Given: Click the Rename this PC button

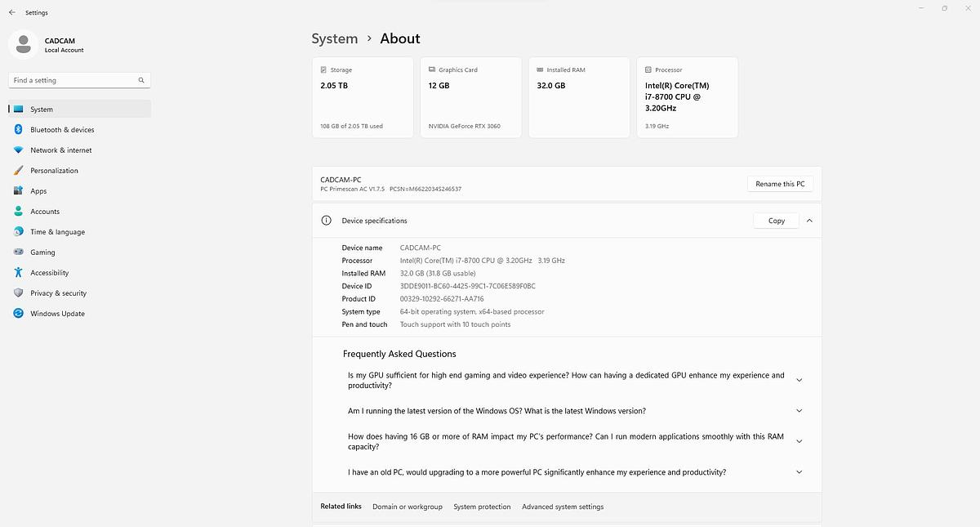Looking at the screenshot, I should 780,184.
